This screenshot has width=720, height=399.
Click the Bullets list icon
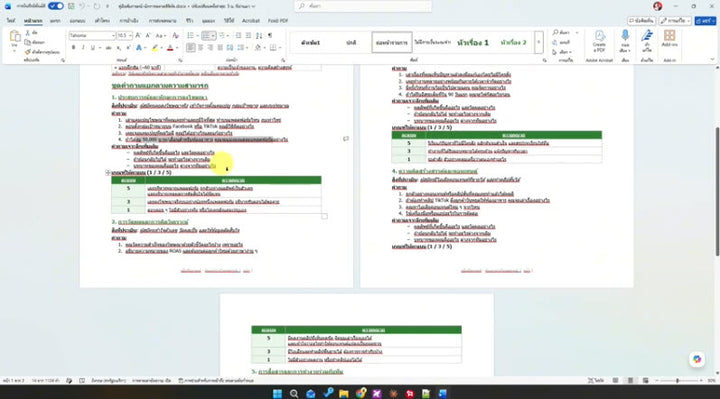pyautogui.click(x=191, y=35)
